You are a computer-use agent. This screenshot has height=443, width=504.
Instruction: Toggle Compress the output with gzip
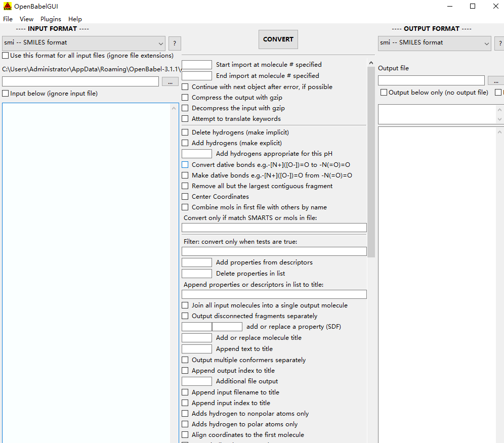point(185,98)
